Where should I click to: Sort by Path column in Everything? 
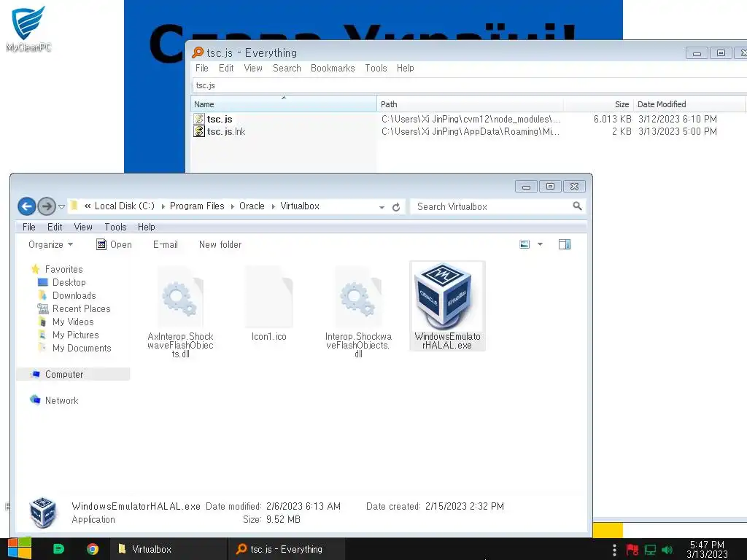click(471, 104)
